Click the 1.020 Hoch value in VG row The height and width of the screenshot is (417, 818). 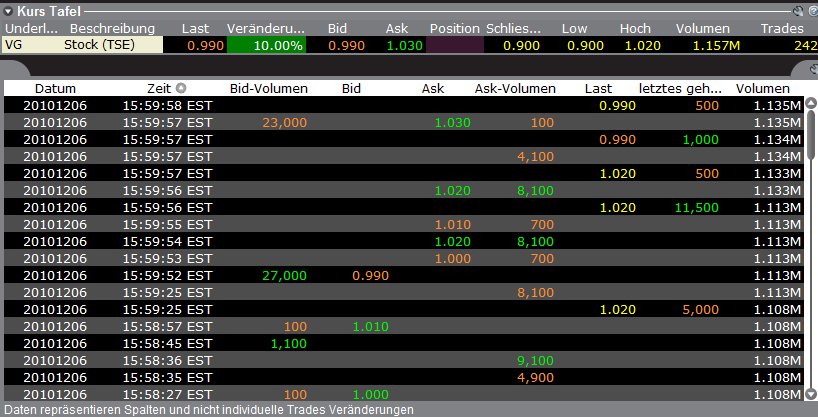point(643,45)
